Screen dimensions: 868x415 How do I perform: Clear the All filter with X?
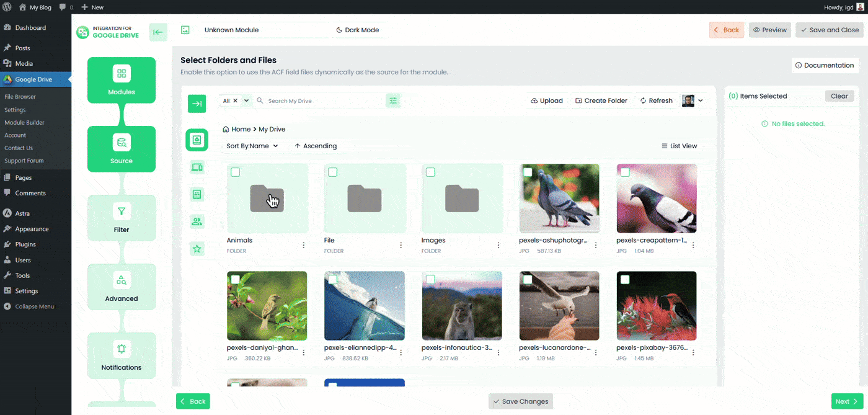click(x=235, y=100)
